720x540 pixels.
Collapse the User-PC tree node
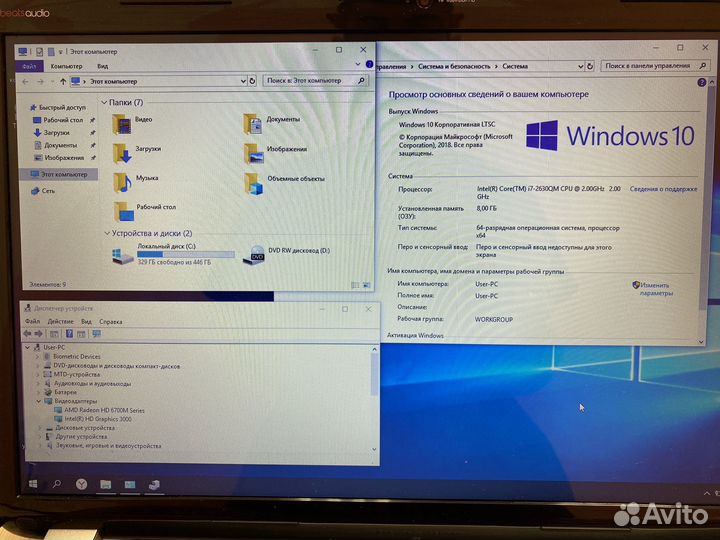(x=28, y=347)
